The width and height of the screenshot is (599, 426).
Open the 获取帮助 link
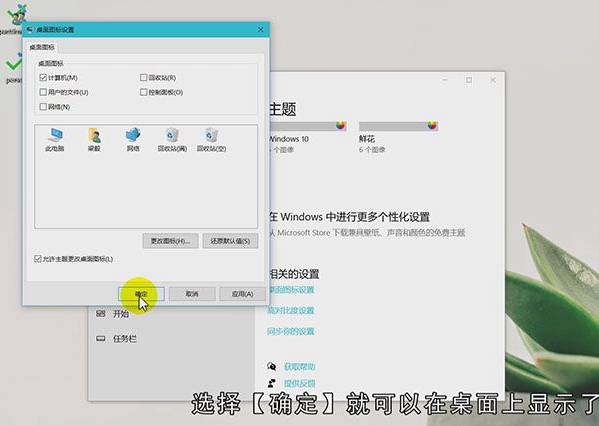pos(300,366)
